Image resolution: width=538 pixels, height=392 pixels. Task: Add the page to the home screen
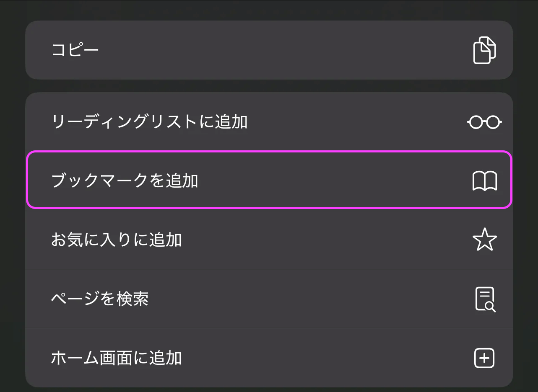[x=268, y=358]
